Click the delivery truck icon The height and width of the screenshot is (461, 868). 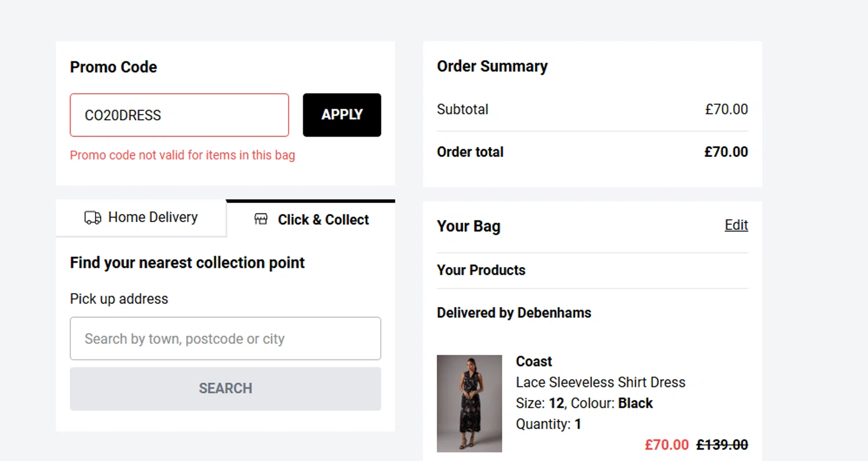coord(93,217)
